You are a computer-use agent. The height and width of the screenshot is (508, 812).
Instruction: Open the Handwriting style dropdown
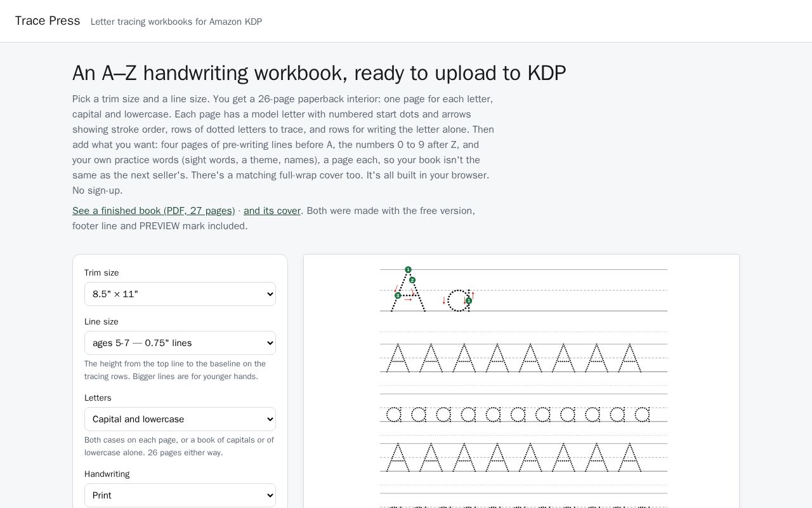(180, 495)
